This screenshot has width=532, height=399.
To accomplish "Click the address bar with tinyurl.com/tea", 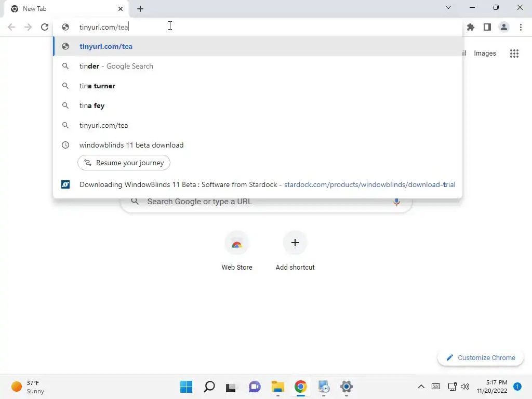I will click(258, 27).
